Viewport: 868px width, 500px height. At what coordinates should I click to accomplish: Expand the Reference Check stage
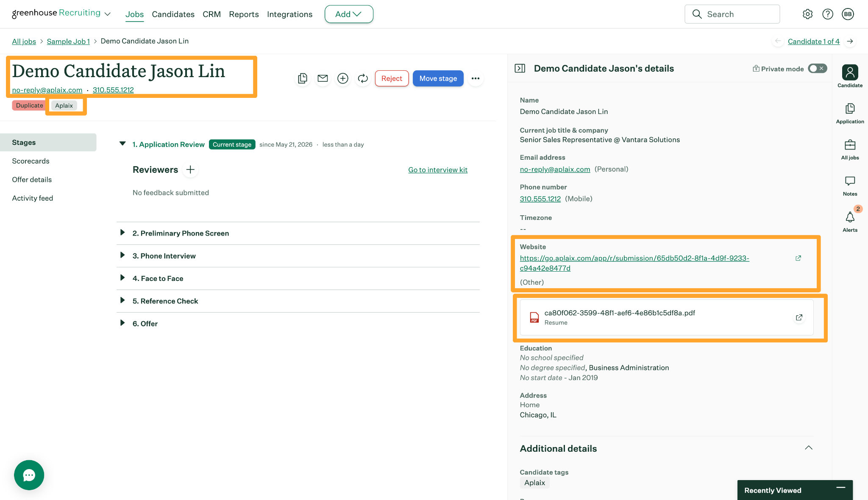pos(122,300)
